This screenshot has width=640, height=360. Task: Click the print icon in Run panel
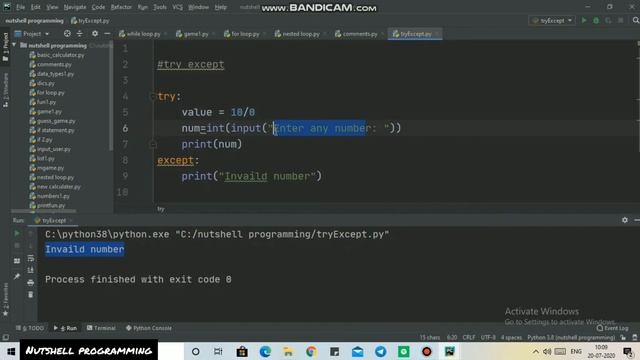click(x=31, y=282)
